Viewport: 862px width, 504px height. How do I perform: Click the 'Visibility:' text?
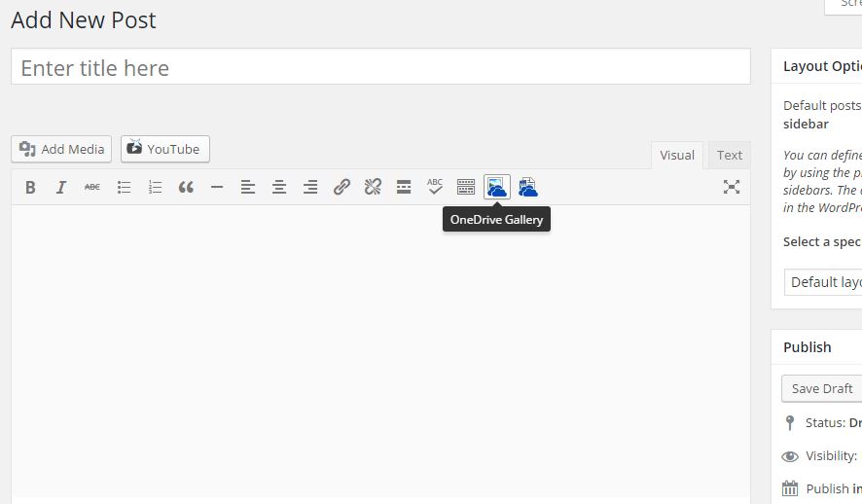click(x=831, y=455)
